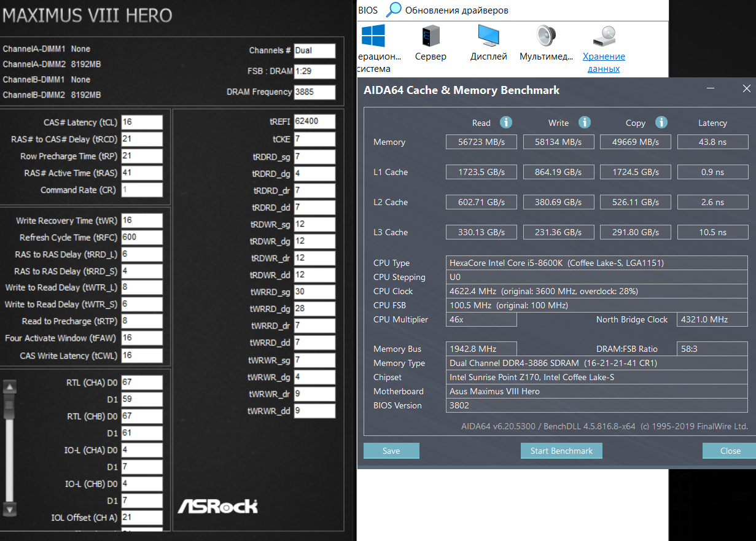The image size is (756, 541).
Task: Open the Сервер category icon
Action: click(431, 36)
